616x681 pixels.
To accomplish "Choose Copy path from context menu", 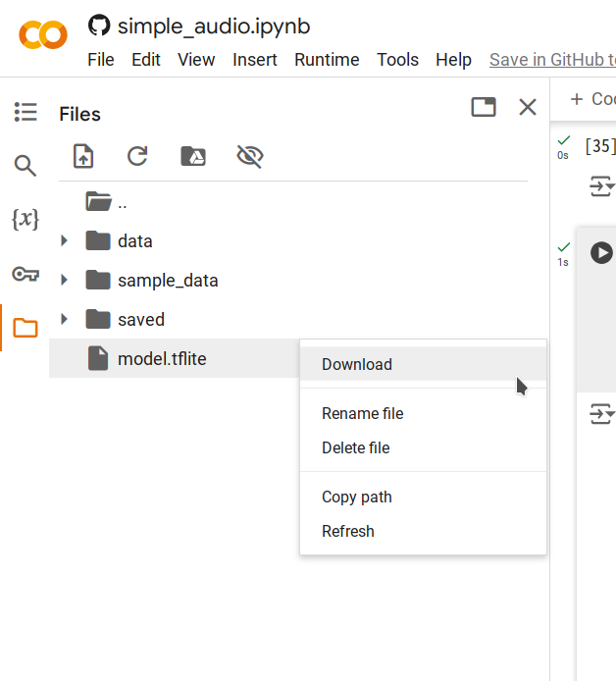I will point(424,497).
